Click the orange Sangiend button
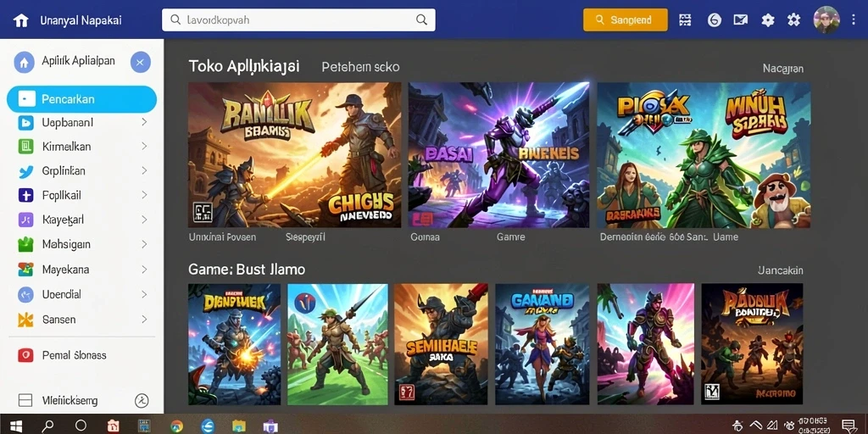This screenshot has height=434, width=868. [625, 20]
